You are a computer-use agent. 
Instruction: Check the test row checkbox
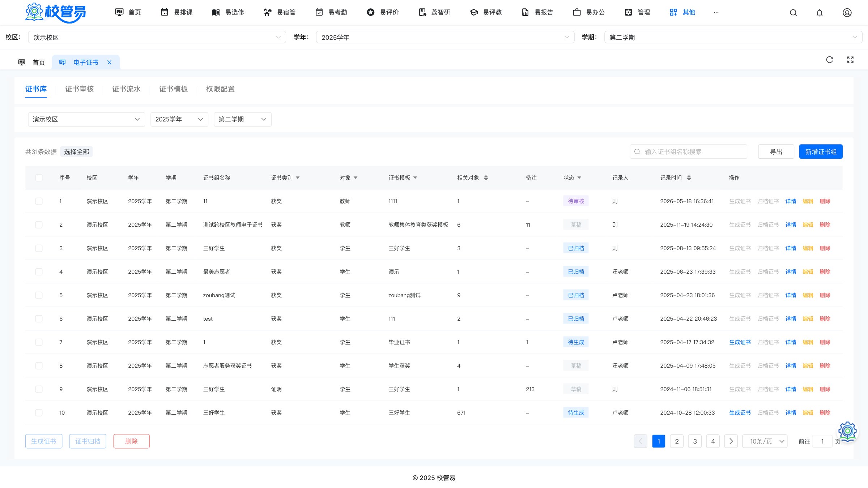39,319
